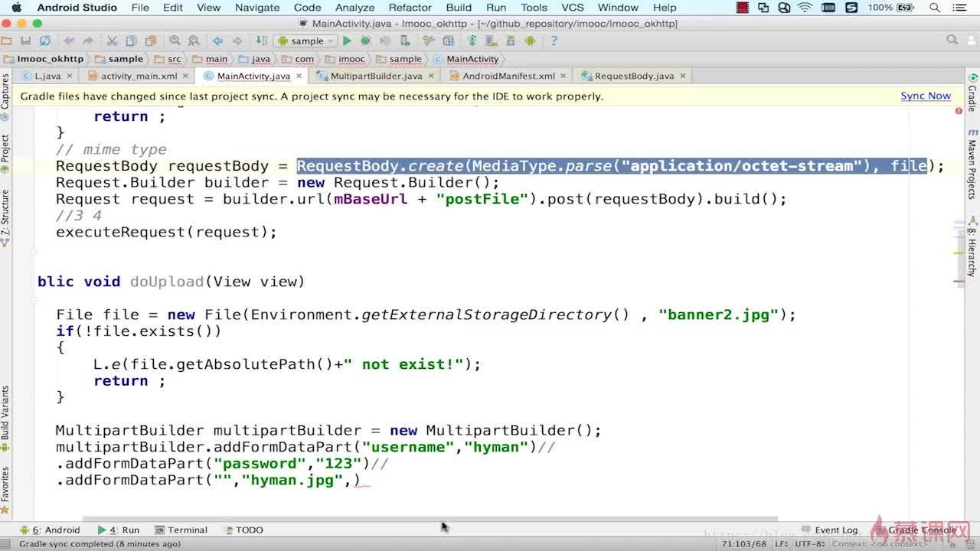Click the Replace toolbar icon

pyautogui.click(x=193, y=41)
